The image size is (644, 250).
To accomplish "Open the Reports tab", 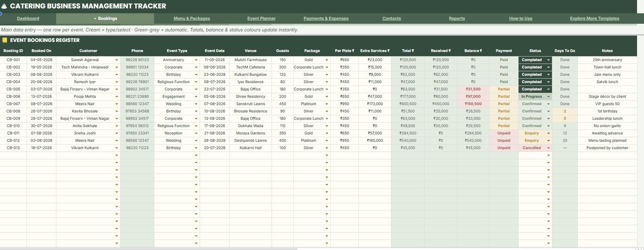I will [x=457, y=19].
